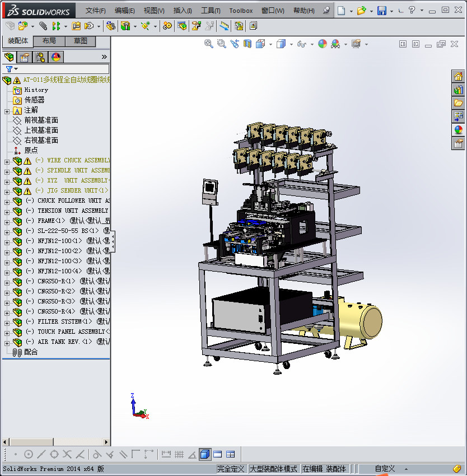This screenshot has width=467, height=476.
Task: Click the Apply Scene icon
Action: point(335,44)
